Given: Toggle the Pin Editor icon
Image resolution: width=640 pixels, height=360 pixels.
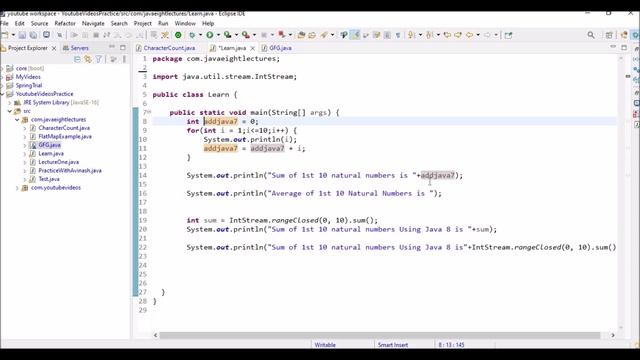Looking at the screenshot, I should pos(508,35).
